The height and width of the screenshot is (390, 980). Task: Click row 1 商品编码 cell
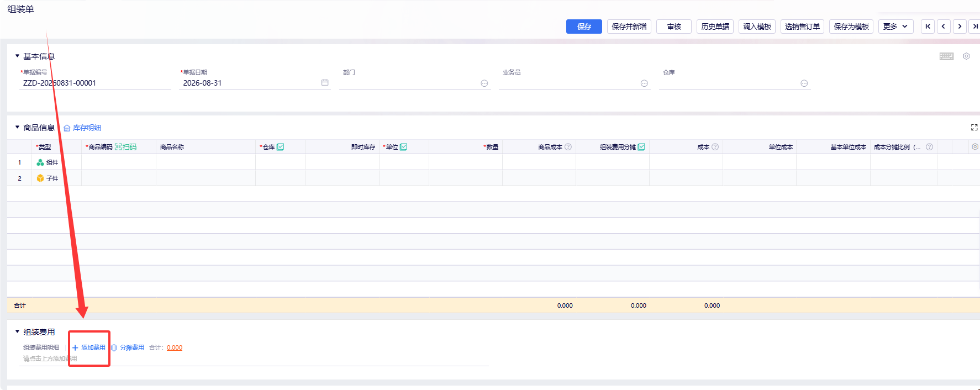point(119,162)
